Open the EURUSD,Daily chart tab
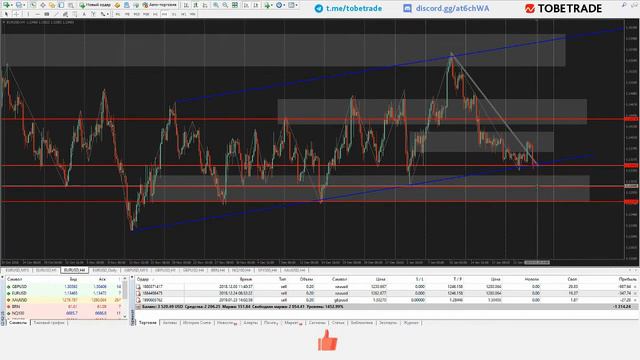This screenshot has width=640, height=360. [x=104, y=270]
